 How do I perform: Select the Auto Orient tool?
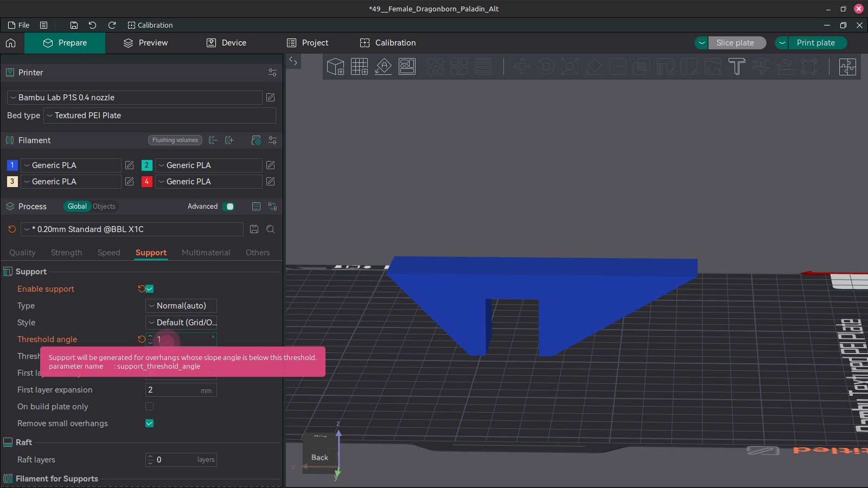click(383, 67)
